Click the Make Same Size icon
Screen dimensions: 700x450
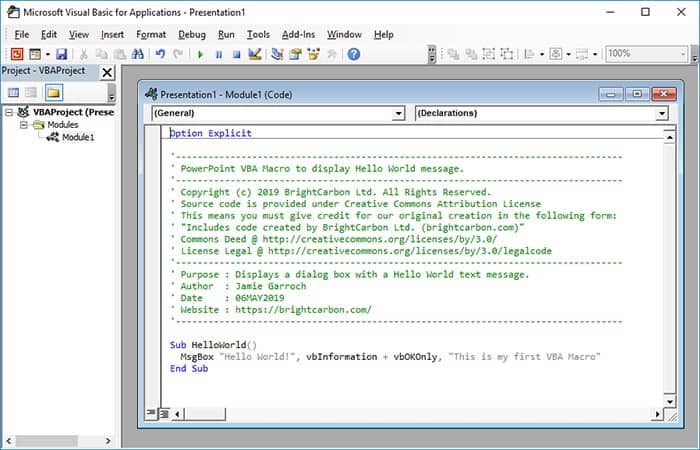click(582, 54)
